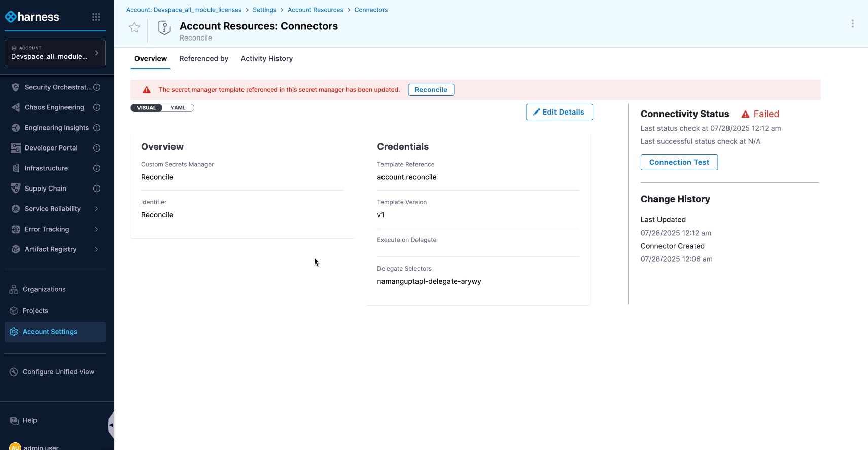Screen dimensions: 868x450
Task: Click the favorite star icon
Action: 134,28
